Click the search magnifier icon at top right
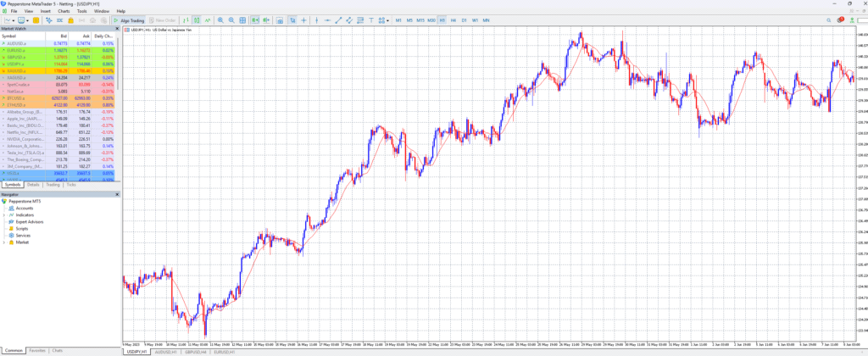The width and height of the screenshot is (868, 356). (x=829, y=20)
